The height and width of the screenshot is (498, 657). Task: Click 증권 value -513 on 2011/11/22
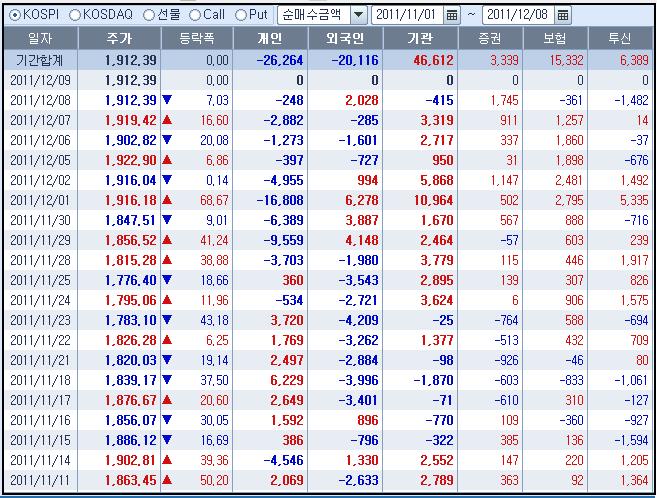[506, 341]
